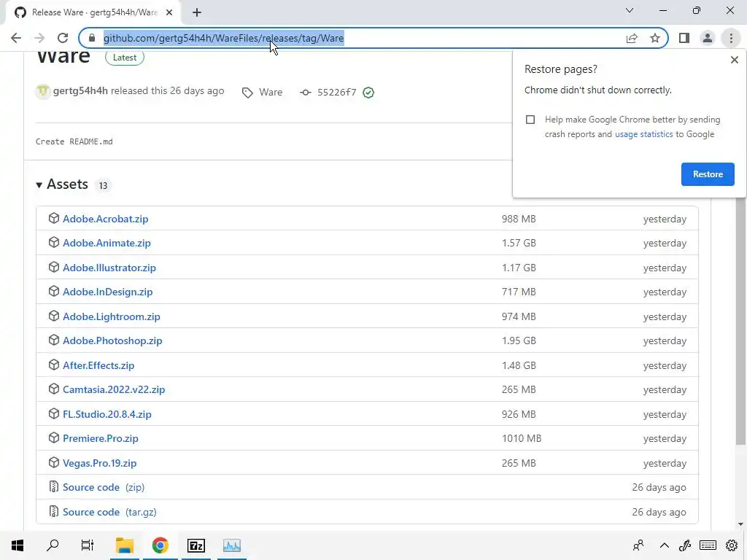Open File Explorer from the taskbar
Viewport: 747px width, 560px height.
point(125,545)
